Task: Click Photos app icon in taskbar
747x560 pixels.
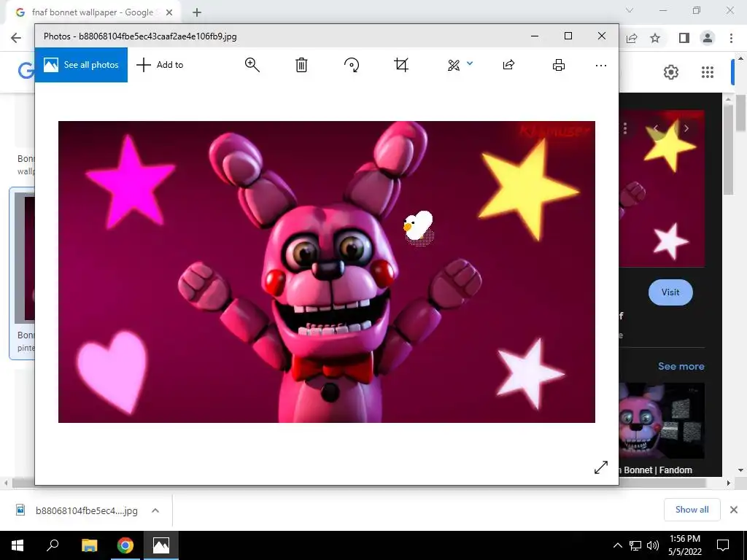Action: click(x=161, y=545)
